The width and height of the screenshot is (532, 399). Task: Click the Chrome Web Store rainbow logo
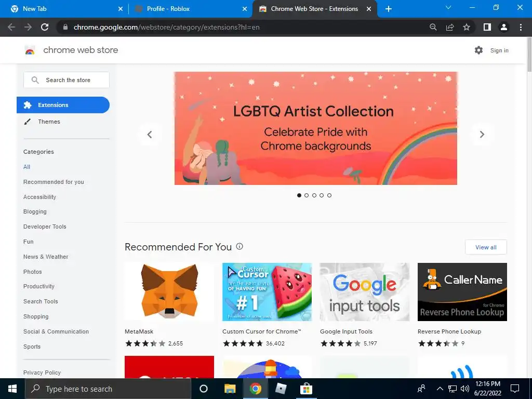[x=30, y=50]
